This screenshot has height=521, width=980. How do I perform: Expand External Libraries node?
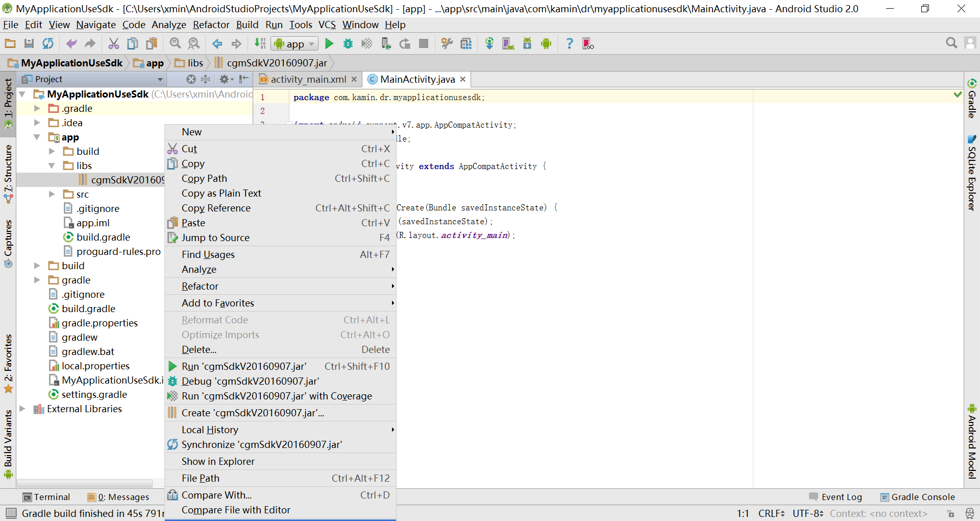click(22, 409)
